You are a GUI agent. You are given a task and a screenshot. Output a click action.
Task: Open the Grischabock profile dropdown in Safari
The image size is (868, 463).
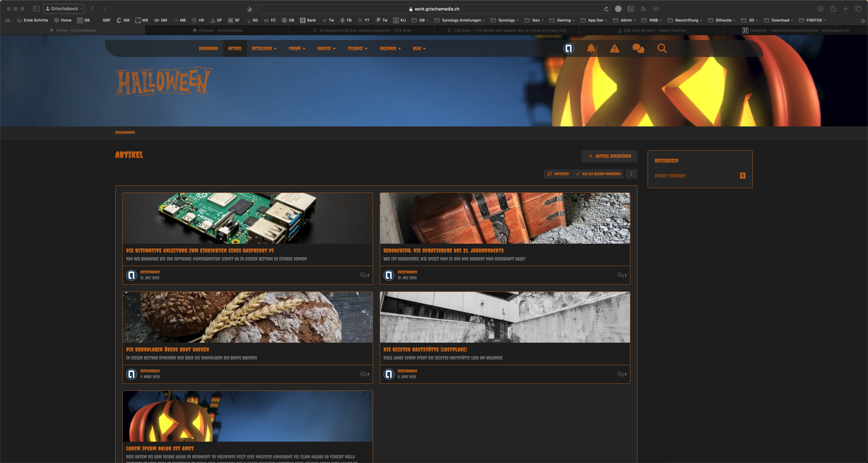pos(64,9)
